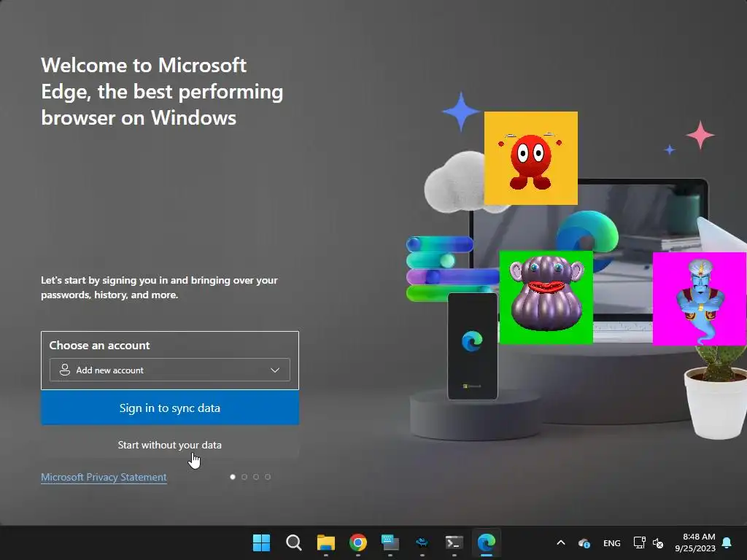Click Microsoft Edge taskbar icon
747x560 pixels.
tap(487, 542)
